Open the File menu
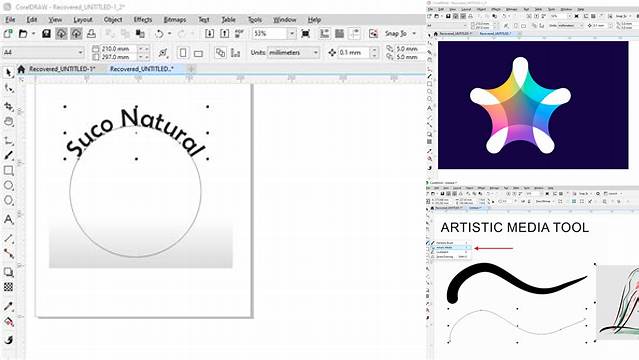The width and height of the screenshot is (639, 360). tap(10, 20)
